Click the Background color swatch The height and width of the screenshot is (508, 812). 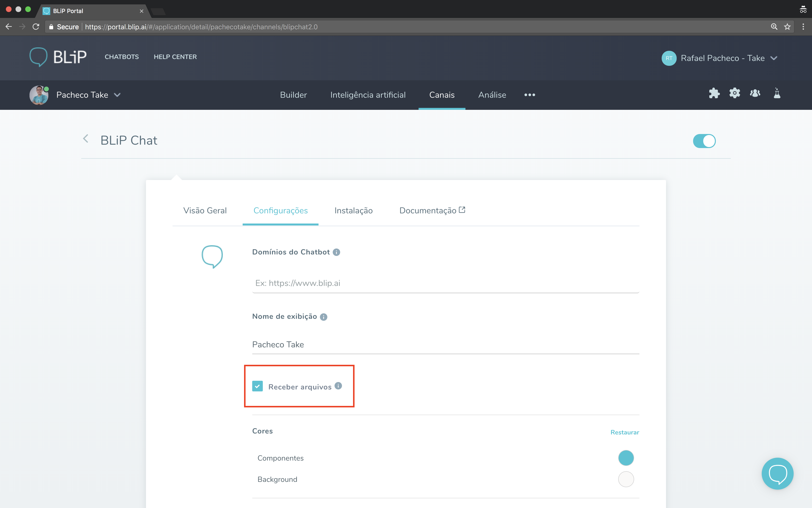tap(626, 479)
